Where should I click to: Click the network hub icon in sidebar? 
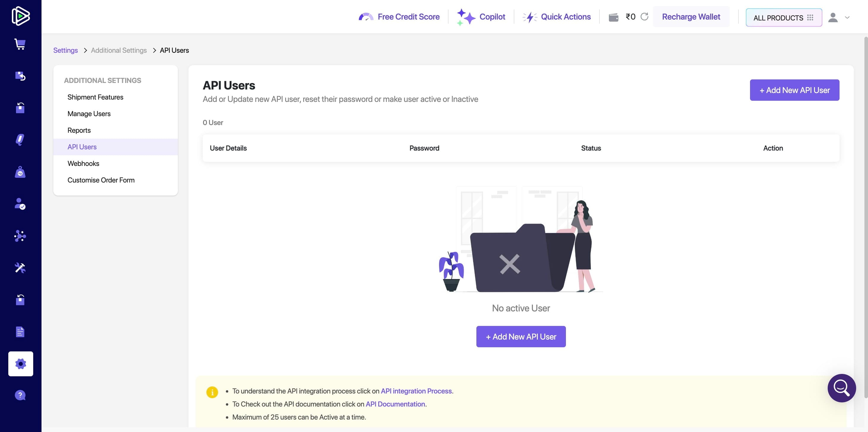[x=20, y=236]
